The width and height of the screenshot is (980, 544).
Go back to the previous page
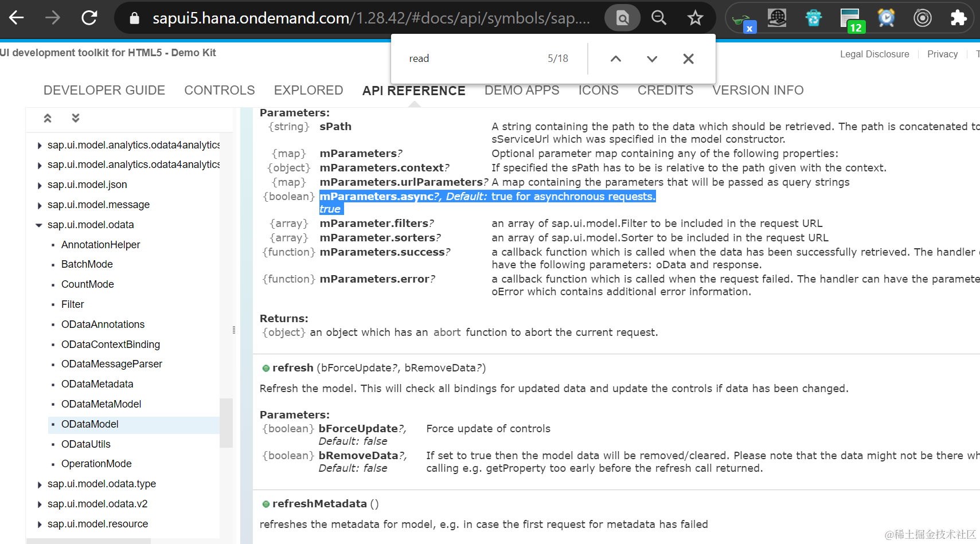point(17,18)
